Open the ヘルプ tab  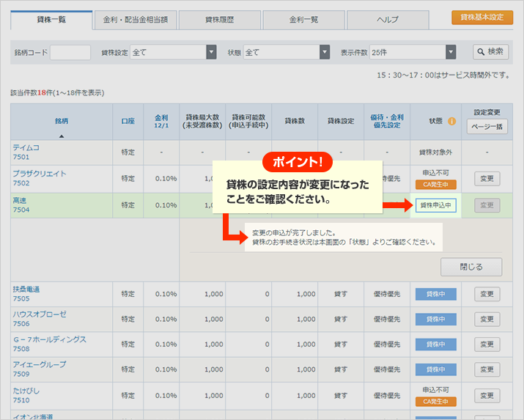tap(388, 20)
